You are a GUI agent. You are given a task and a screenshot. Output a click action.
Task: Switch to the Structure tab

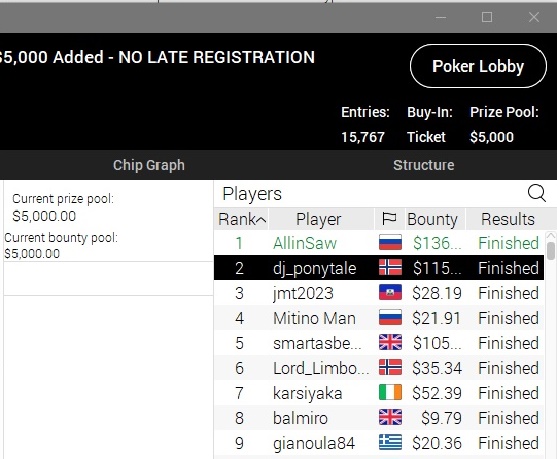tap(423, 165)
